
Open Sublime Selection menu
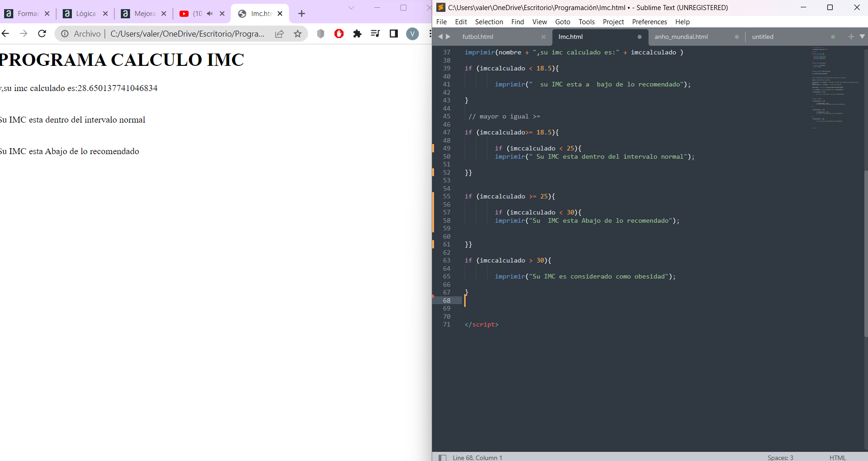[489, 22]
